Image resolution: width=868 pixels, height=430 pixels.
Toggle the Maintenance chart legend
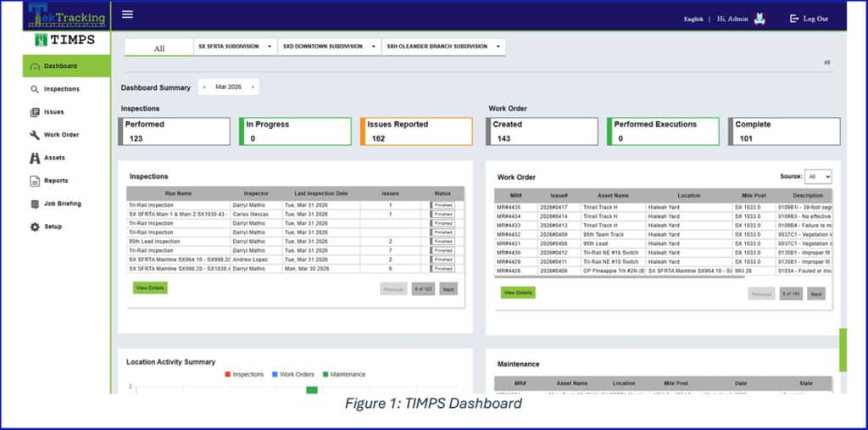pos(344,375)
